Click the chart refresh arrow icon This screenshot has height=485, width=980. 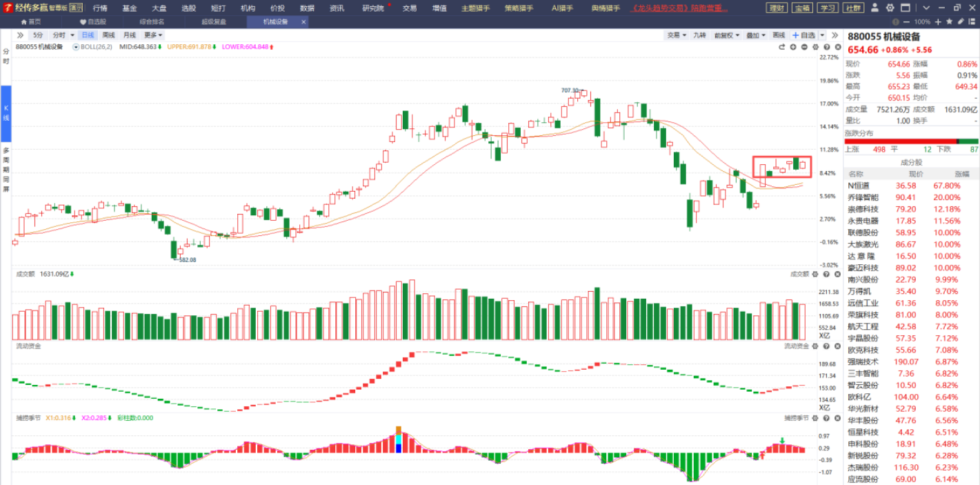(x=782, y=47)
